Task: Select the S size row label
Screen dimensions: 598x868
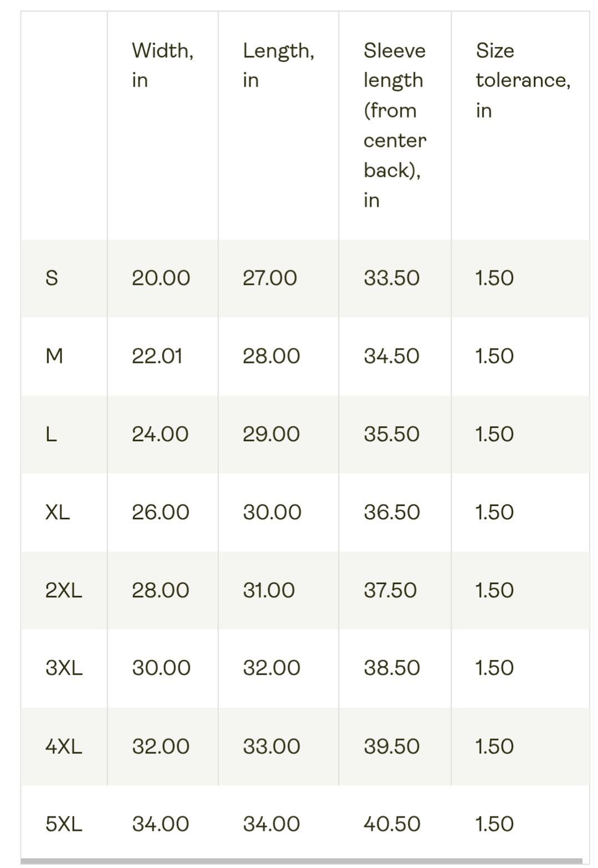Action: 52,278
